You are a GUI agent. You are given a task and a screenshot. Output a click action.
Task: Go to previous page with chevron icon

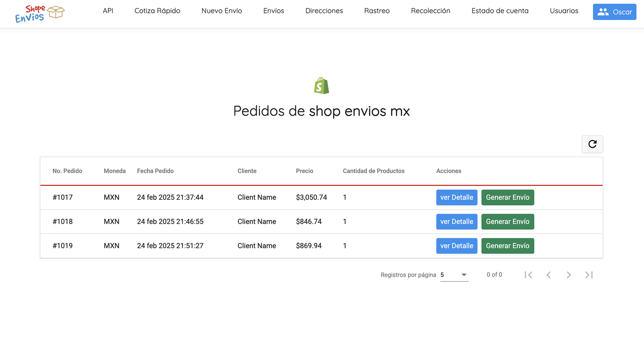[549, 275]
